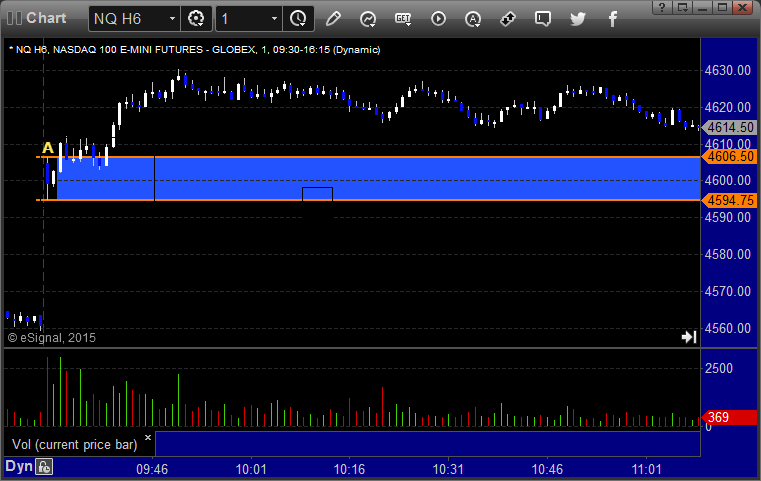Open the clock time template menu
Viewport: 761px width, 481px height.
[x=298, y=19]
